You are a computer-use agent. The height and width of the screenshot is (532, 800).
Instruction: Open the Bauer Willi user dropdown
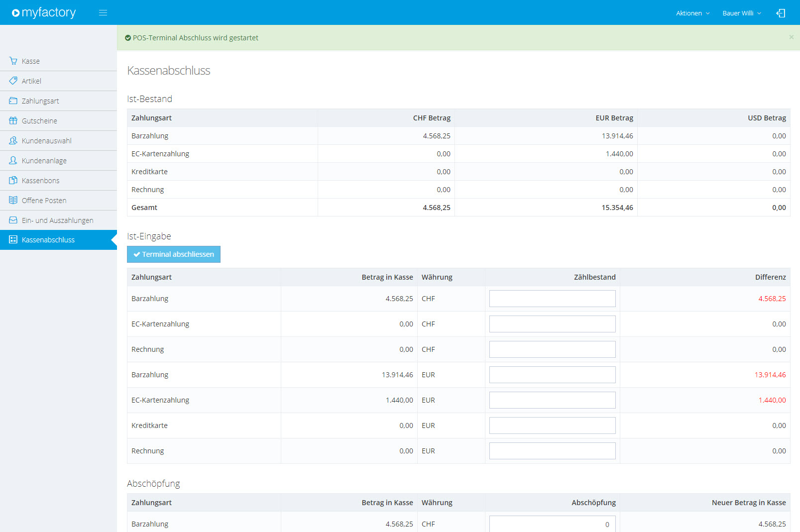click(x=742, y=13)
